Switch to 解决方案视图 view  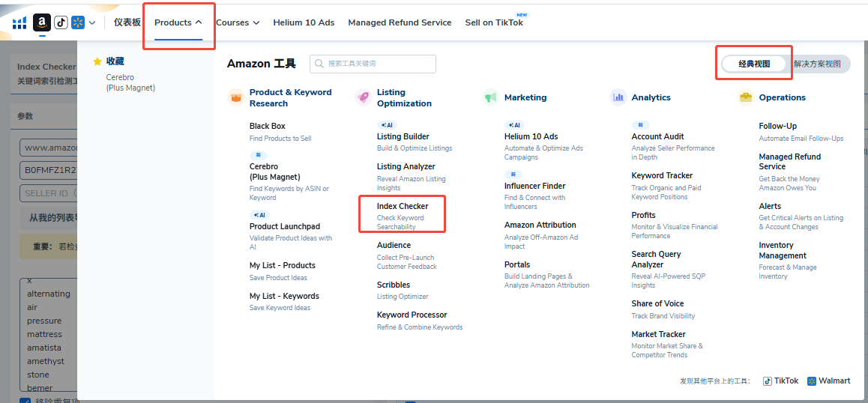(x=817, y=64)
